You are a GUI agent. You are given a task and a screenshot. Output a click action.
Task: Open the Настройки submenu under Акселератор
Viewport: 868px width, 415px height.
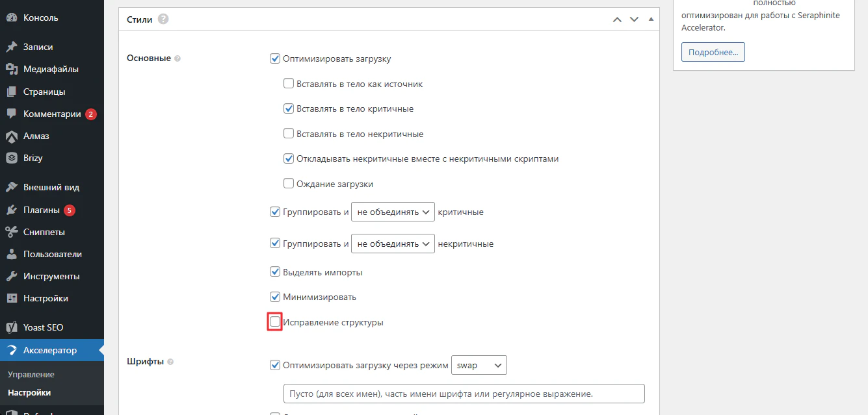tap(29, 393)
